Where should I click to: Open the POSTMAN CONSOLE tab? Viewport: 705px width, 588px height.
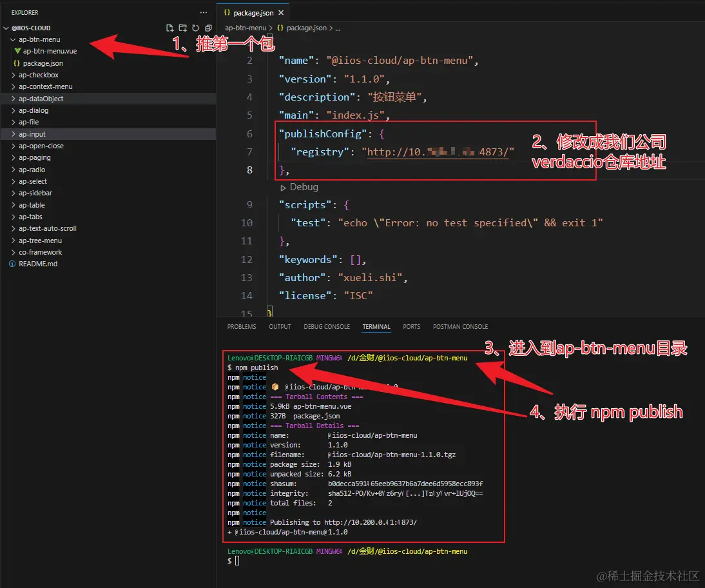point(460,327)
